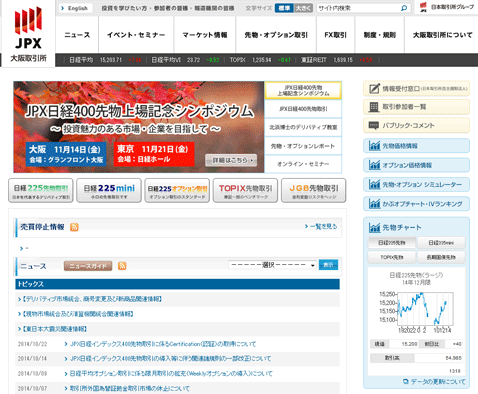Screen dimensions: 478x394
Task: Click the 詳細はこちら banner button
Action: (231, 160)
